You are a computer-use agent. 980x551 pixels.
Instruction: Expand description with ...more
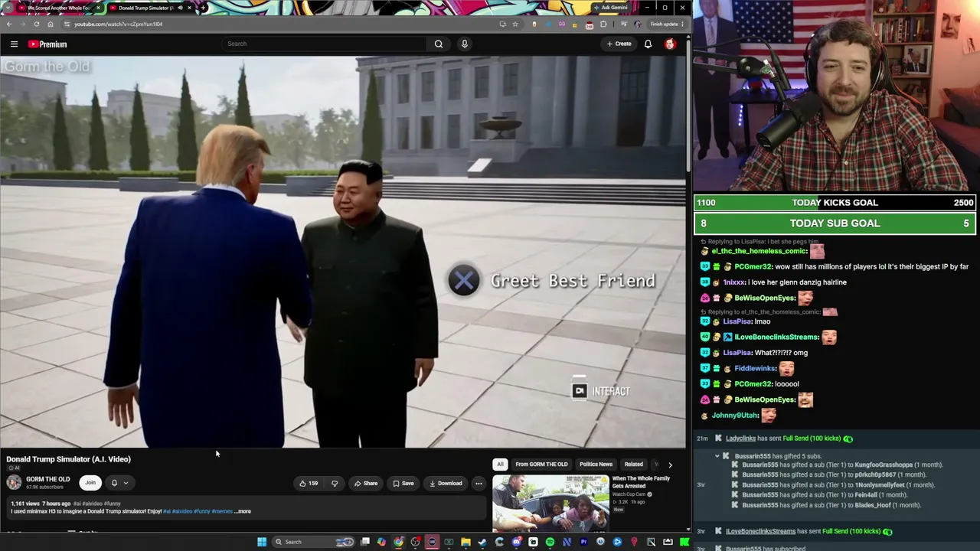[243, 511]
